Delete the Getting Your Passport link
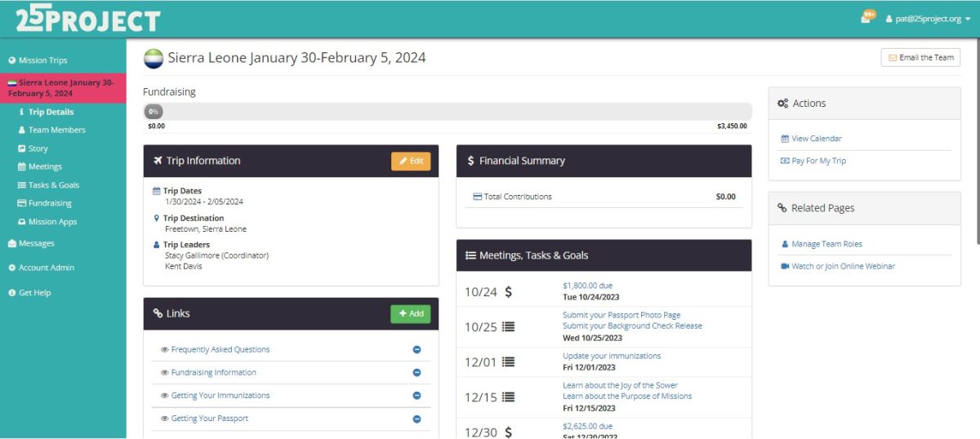The width and height of the screenshot is (980, 439). tap(416, 419)
